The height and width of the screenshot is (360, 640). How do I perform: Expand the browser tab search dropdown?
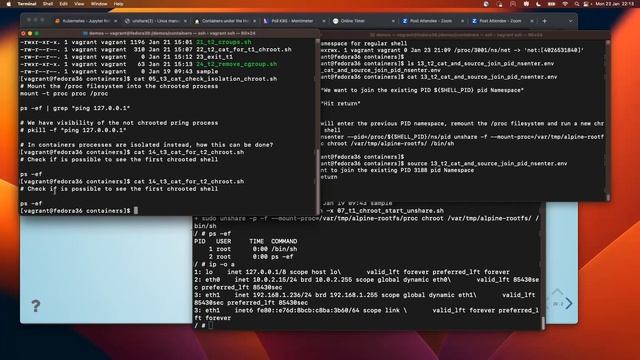pos(570,21)
